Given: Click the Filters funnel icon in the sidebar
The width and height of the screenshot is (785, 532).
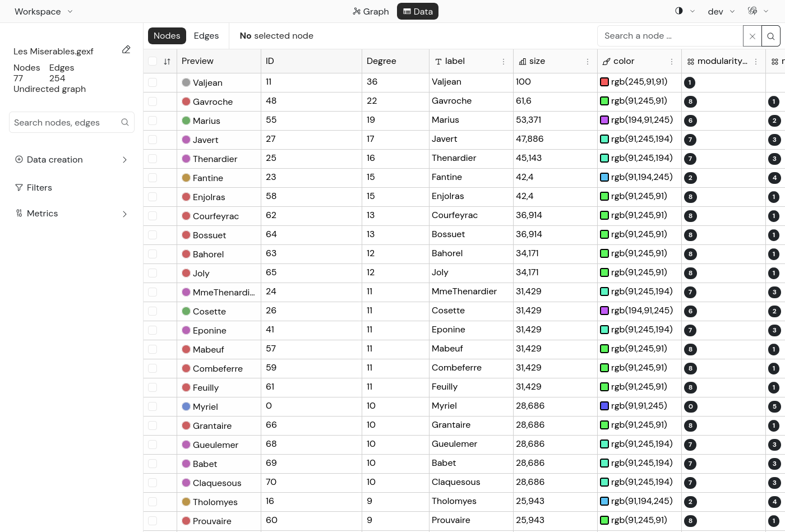Looking at the screenshot, I should coord(19,188).
